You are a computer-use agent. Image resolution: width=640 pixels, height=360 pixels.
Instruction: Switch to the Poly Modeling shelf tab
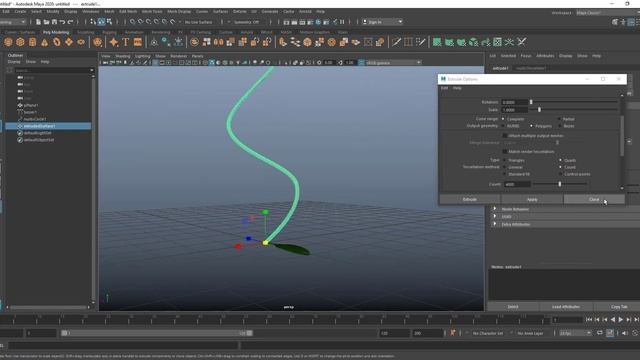pos(56,32)
